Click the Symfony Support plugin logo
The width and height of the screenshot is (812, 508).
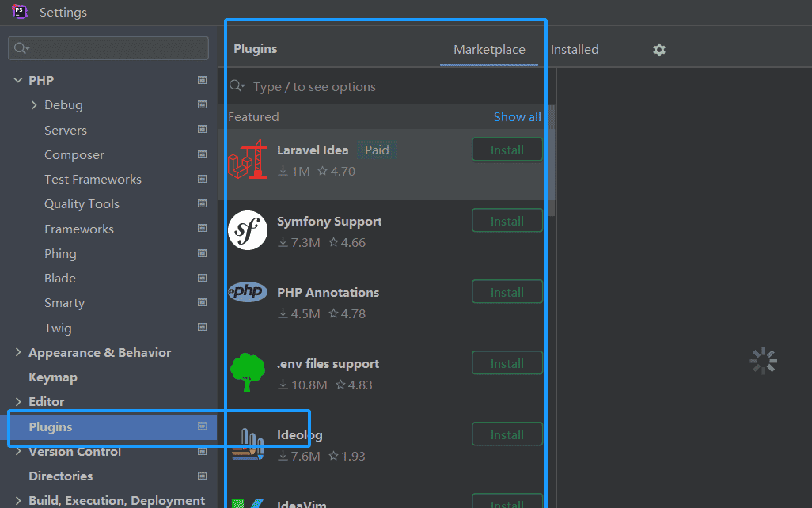pos(247,230)
